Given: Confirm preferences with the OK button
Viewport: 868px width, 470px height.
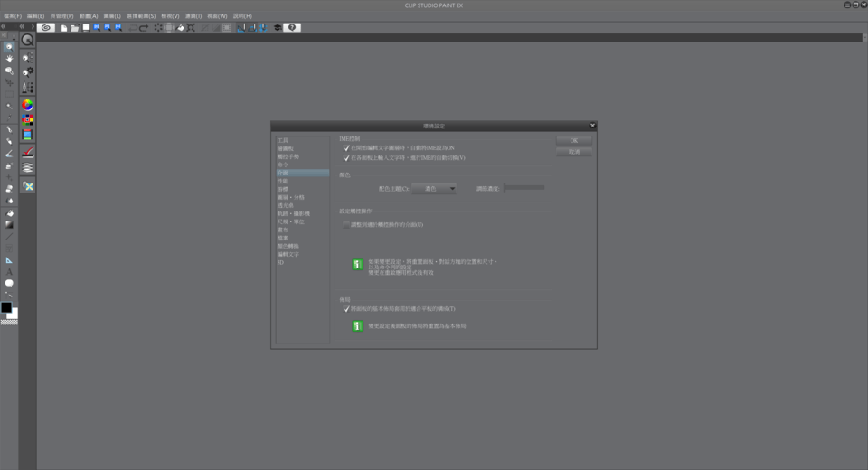Looking at the screenshot, I should click(574, 141).
